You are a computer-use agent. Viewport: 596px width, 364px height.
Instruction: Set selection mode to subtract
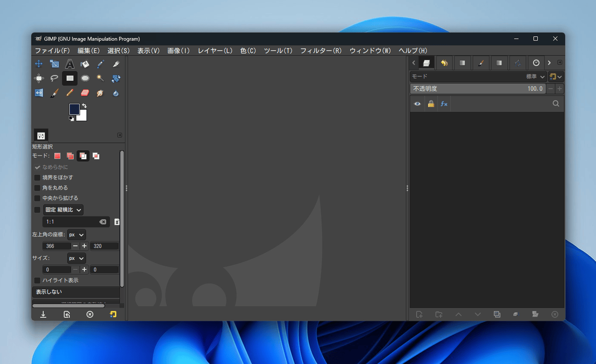(83, 156)
